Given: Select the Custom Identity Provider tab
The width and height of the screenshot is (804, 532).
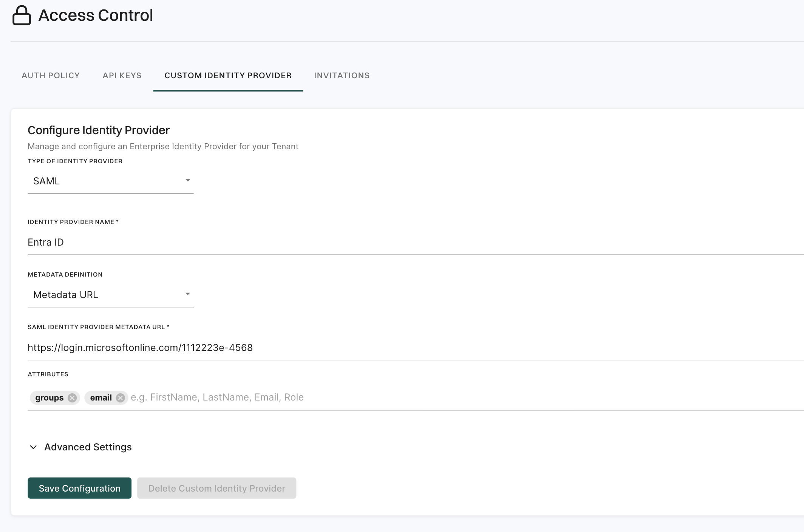Looking at the screenshot, I should [227, 75].
